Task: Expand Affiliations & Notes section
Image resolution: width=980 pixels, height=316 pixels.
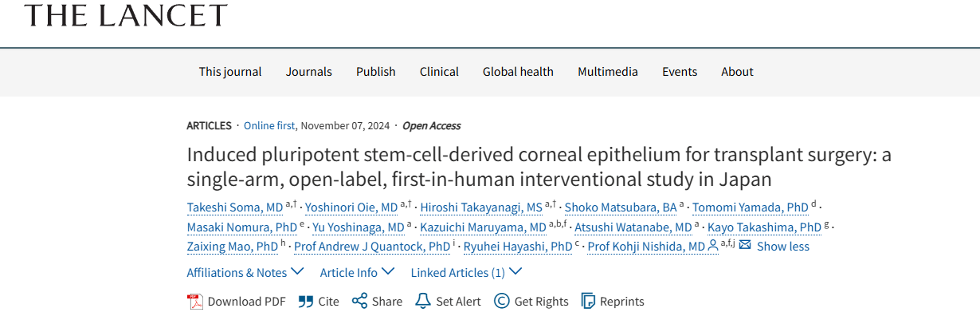Action: pos(245,272)
